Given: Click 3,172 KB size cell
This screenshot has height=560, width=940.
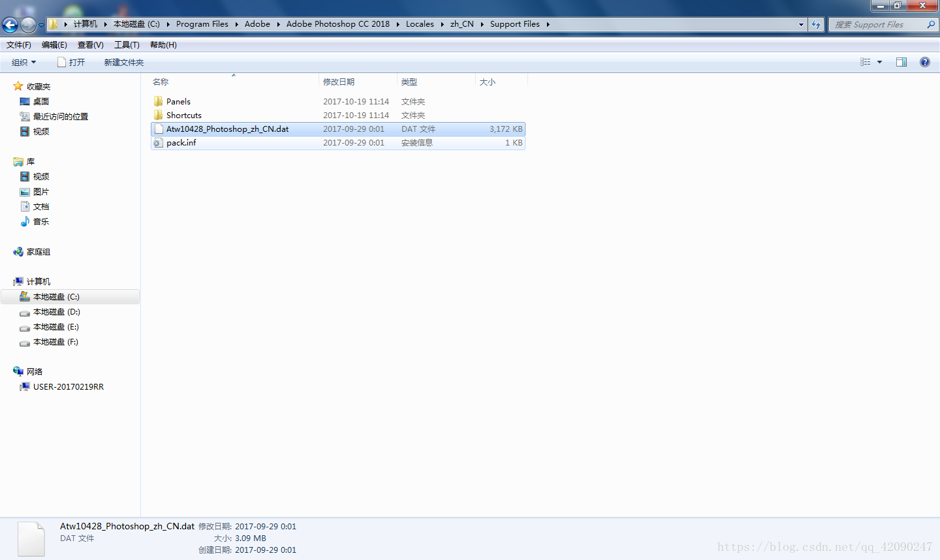Looking at the screenshot, I should pos(506,129).
